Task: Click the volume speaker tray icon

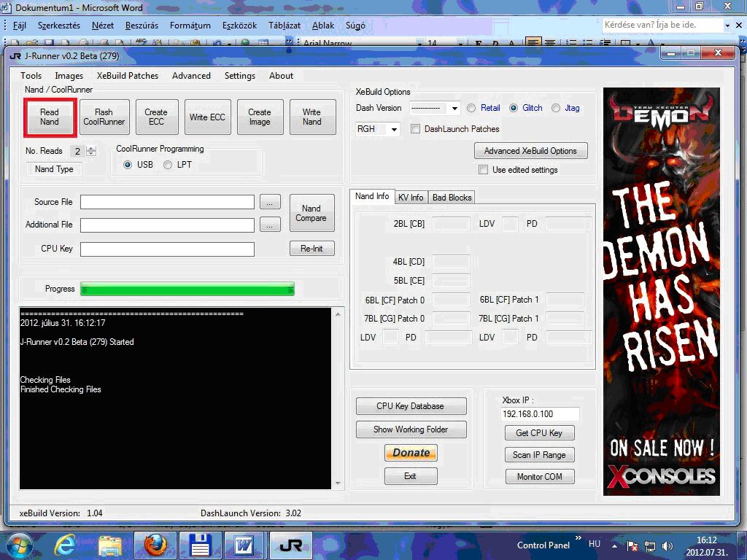Action: 667,545
